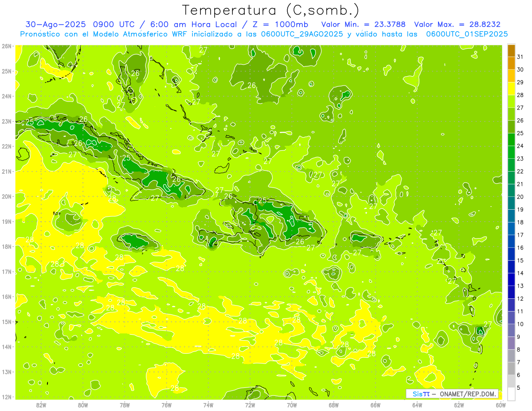Click the latitude label "14N"
532x411 pixels.
6,347
